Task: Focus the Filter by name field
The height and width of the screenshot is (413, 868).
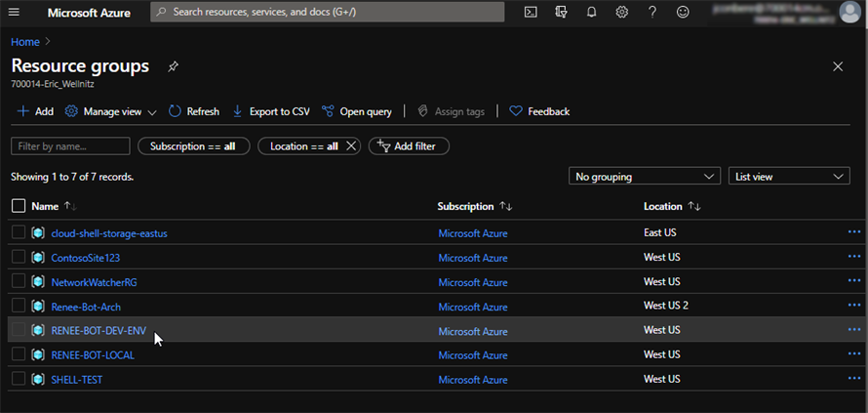Action: pos(70,146)
